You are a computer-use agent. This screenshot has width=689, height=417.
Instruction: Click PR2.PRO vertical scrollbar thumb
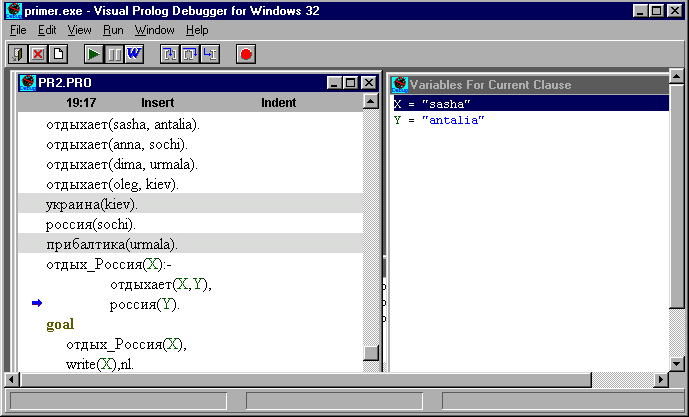point(371,353)
